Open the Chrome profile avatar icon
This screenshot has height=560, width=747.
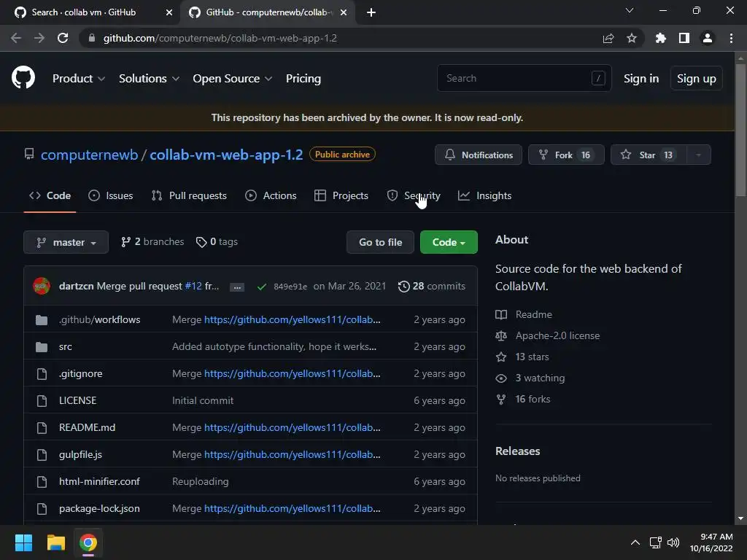tap(708, 38)
